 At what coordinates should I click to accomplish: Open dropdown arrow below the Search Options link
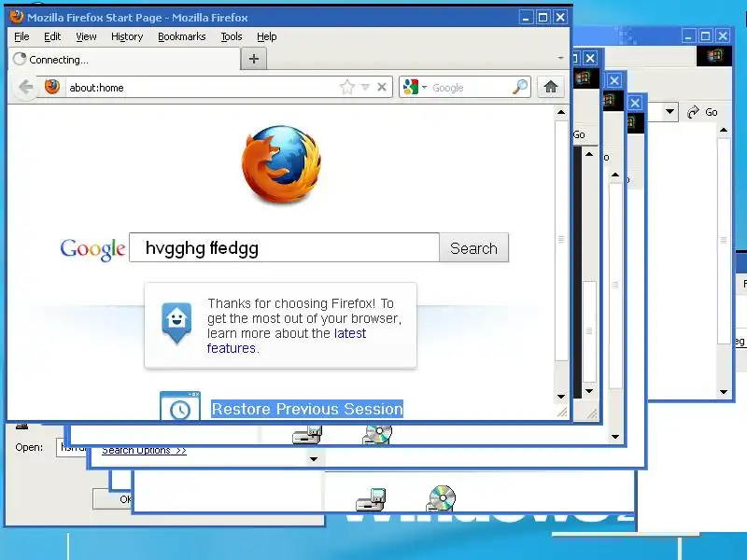(314, 459)
